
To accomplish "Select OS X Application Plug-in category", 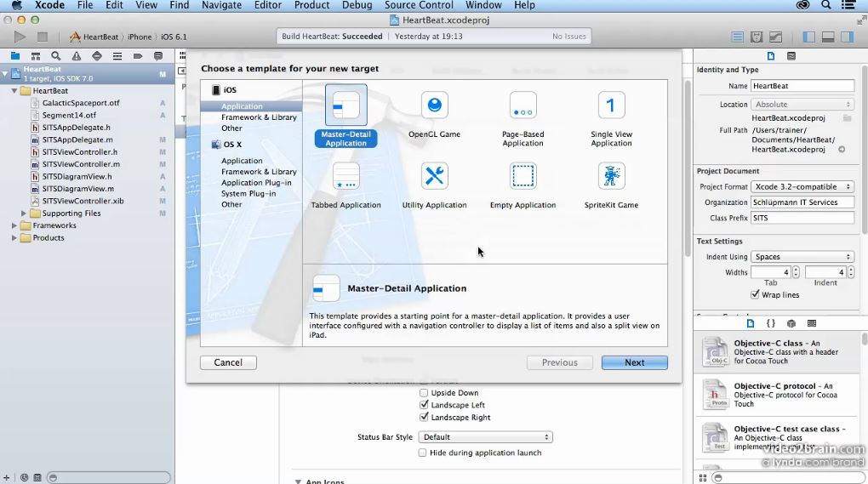I will click(x=256, y=183).
